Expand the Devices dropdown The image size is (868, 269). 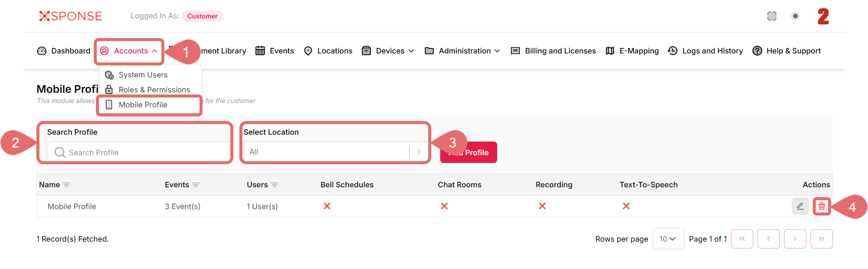click(x=388, y=51)
